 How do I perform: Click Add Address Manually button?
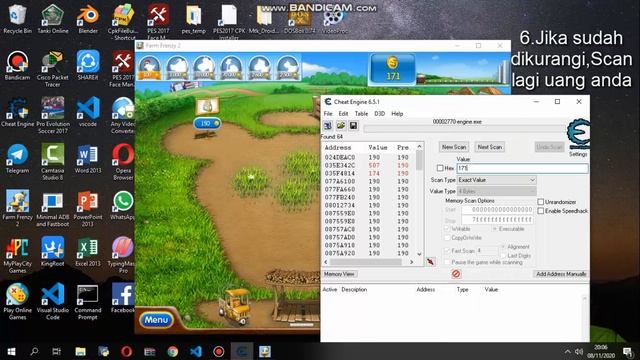(561, 274)
